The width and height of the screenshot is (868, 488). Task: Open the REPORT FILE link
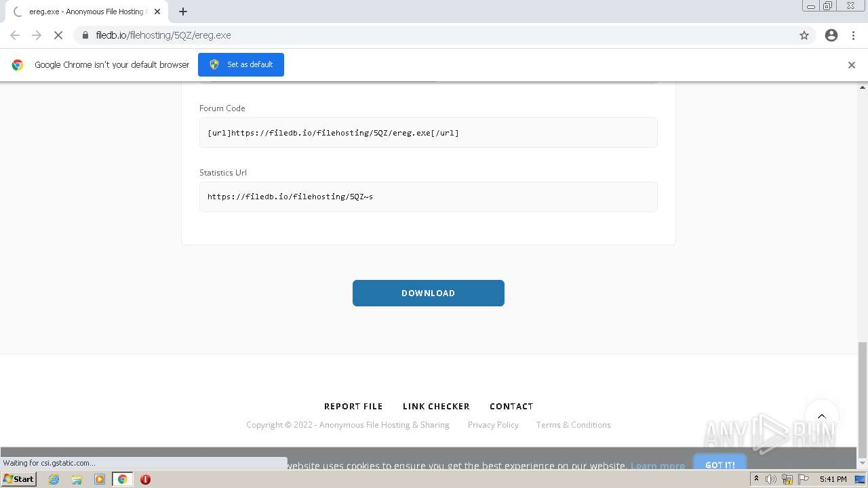(353, 406)
